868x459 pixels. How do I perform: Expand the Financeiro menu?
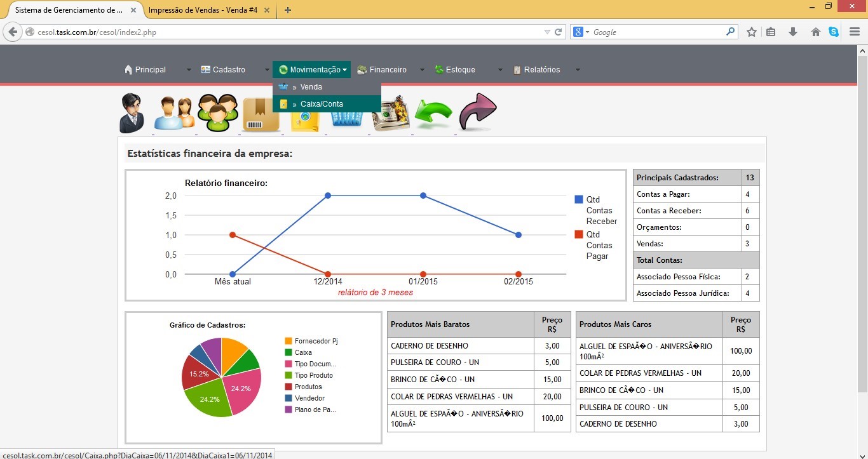(x=388, y=70)
